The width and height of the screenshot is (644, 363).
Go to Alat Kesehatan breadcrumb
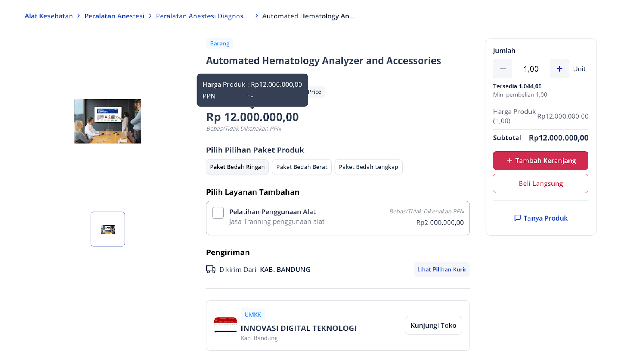[49, 16]
